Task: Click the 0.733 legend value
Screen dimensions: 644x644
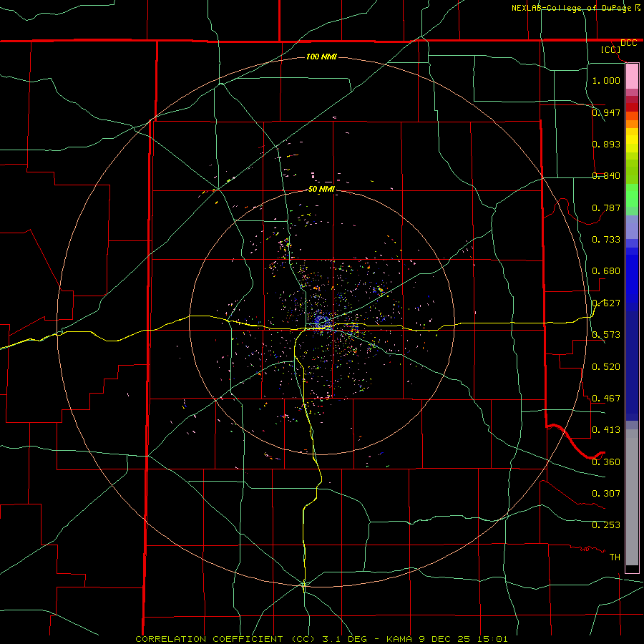Action: tap(606, 240)
